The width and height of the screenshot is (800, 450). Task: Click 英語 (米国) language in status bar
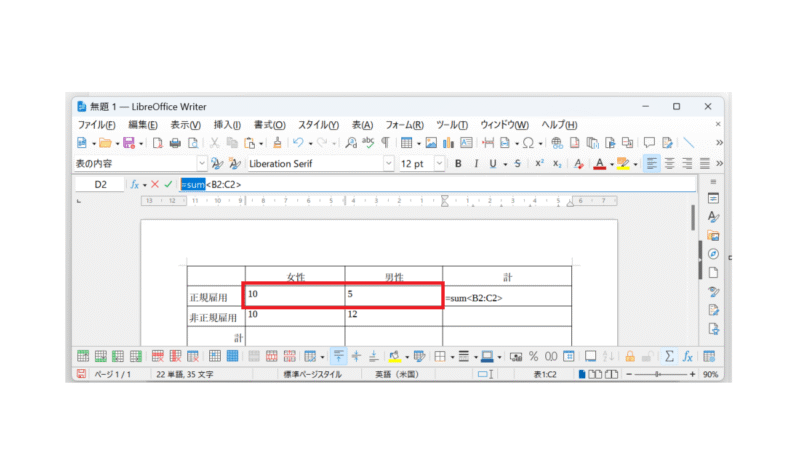coord(396,374)
